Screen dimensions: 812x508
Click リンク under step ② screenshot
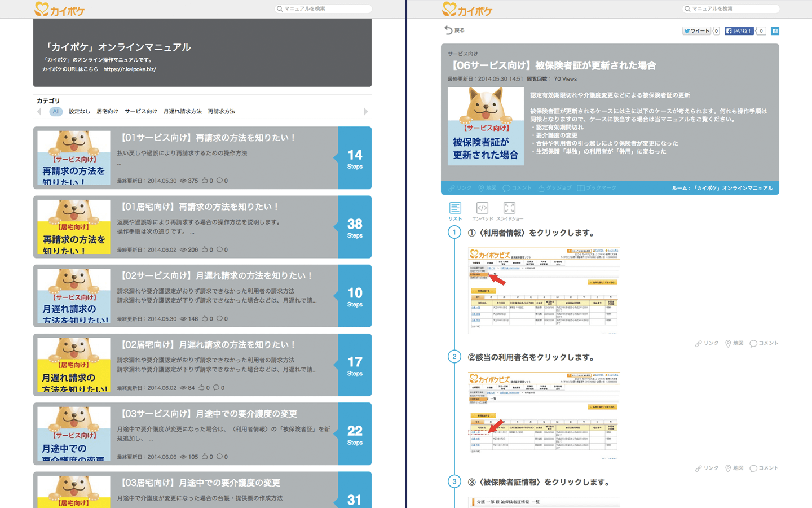pyautogui.click(x=707, y=468)
